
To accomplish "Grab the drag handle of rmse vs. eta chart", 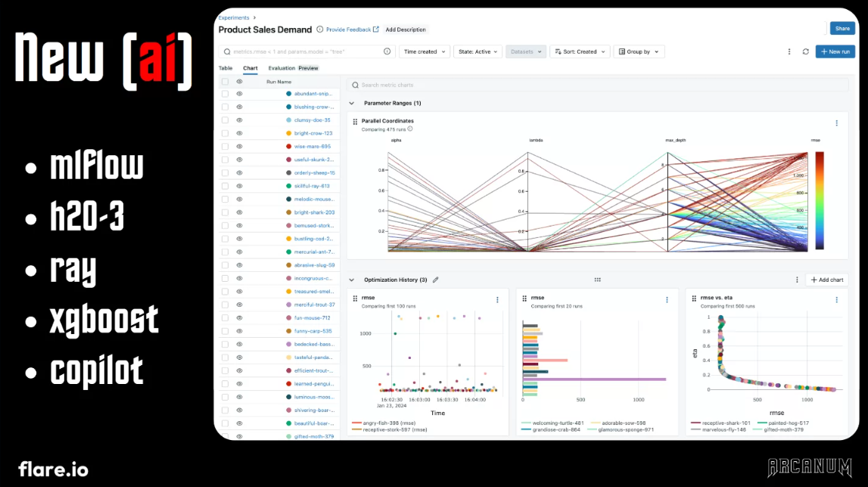I will coord(694,298).
